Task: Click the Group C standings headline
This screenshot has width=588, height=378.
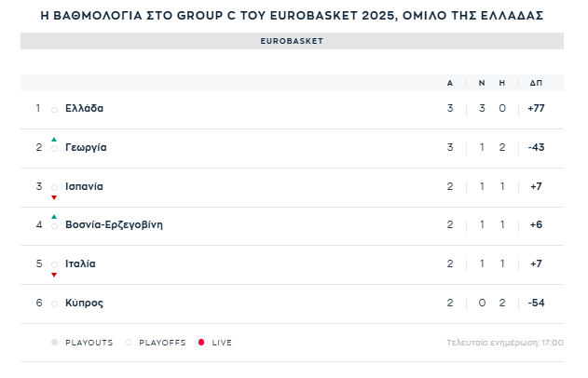Action: (x=294, y=16)
